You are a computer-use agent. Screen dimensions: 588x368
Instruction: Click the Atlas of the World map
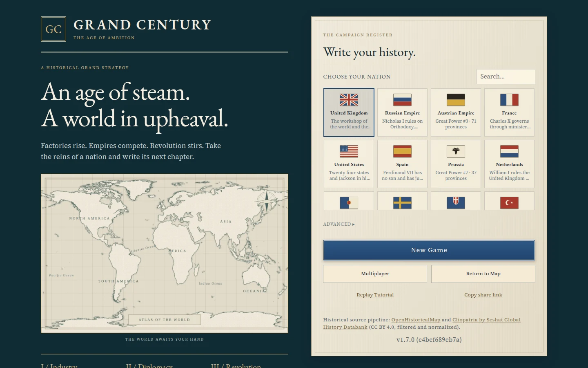[165, 254]
